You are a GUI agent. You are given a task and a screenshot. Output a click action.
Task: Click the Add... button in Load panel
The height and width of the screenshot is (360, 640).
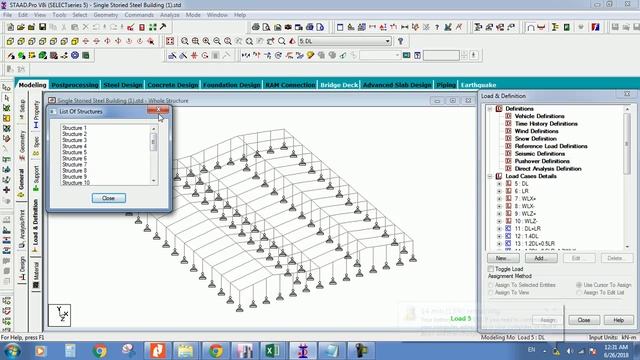(541, 258)
